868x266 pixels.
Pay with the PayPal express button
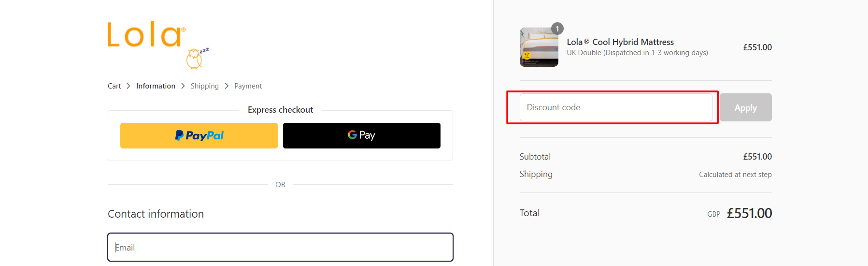point(199,135)
